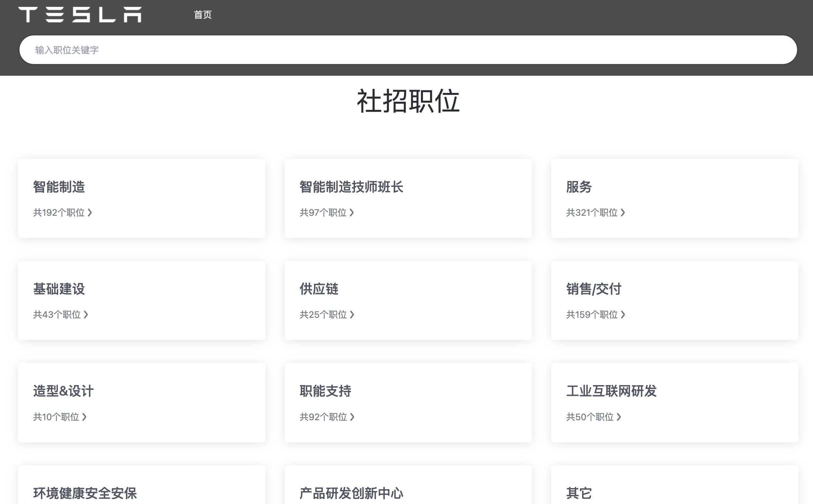This screenshot has height=504, width=813.
Task: Select 销售/交付 job category
Action: (x=594, y=289)
